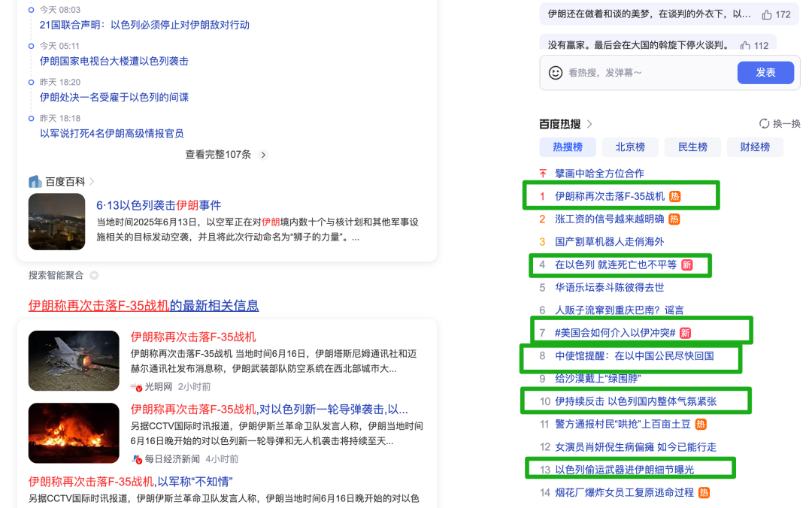Like the comment with 112 thumbs up
812x508 pixels.
(x=745, y=46)
